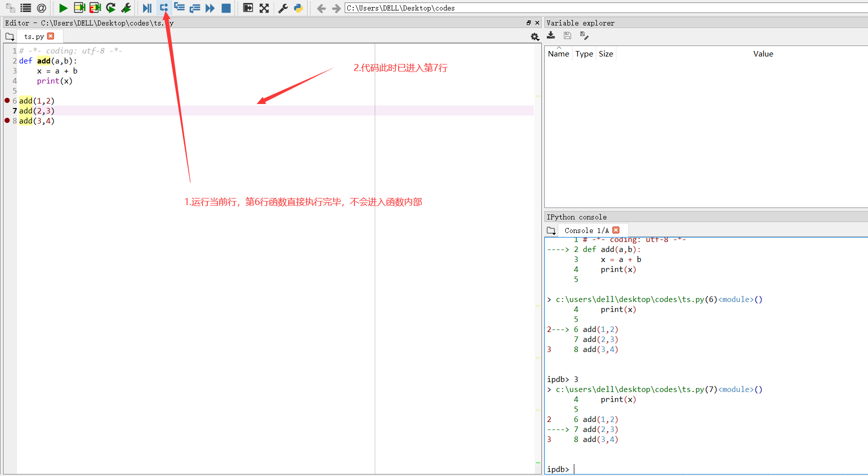Maximize the current pane
868x476 pixels.
(248, 8)
